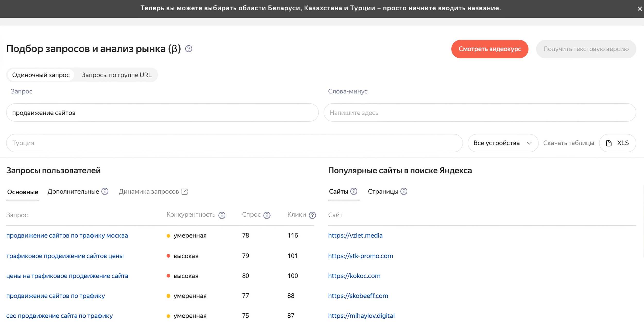
Task: Dismiss the notification banner with the X
Action: click(640, 9)
